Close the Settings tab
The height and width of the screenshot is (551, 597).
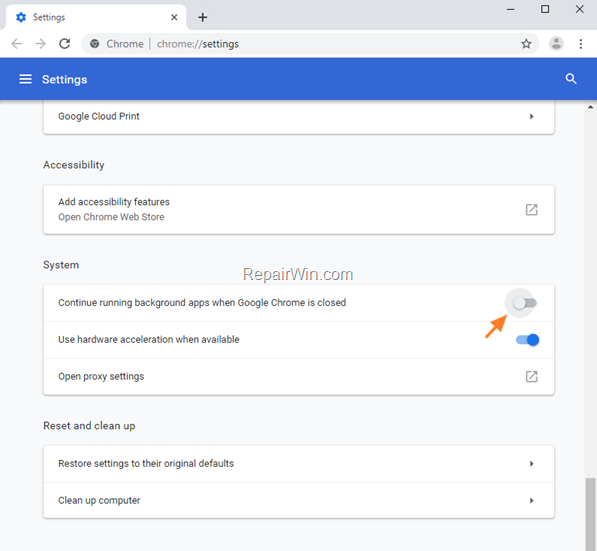174,17
